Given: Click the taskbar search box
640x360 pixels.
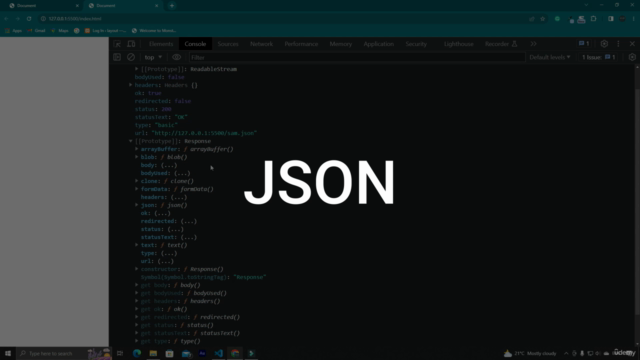Looking at the screenshot, I should click(64, 353).
